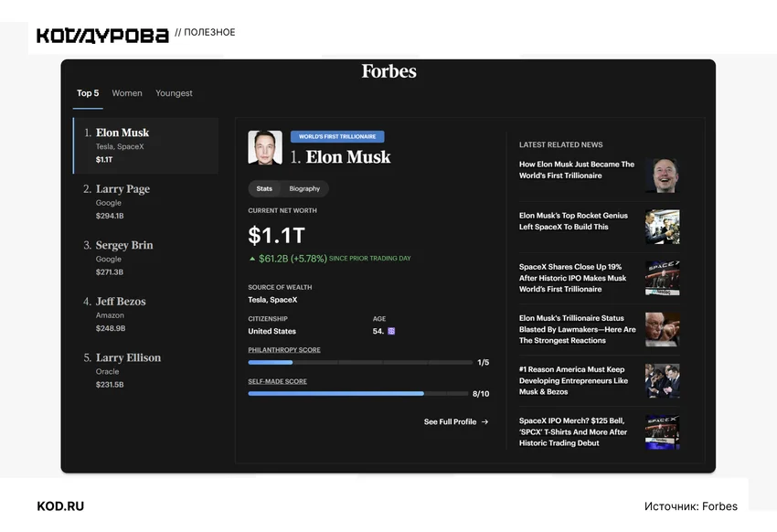777x532 pixels.
Task: Click thumbnail beside #1 Reason America article
Action: click(663, 381)
